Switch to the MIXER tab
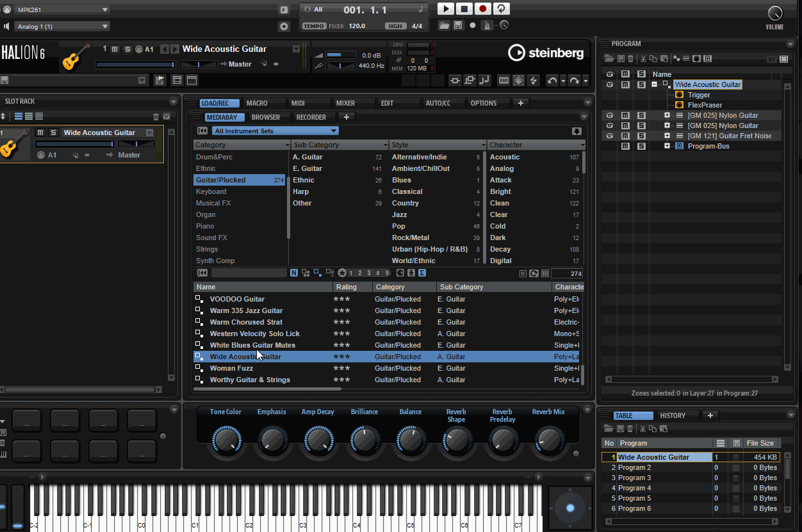 coord(345,103)
